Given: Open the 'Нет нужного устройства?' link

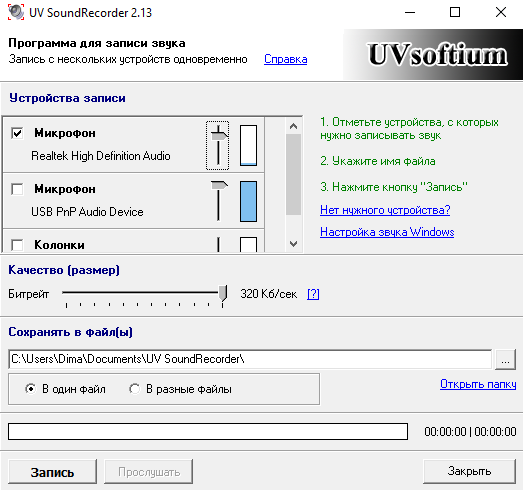Looking at the screenshot, I should [x=385, y=210].
